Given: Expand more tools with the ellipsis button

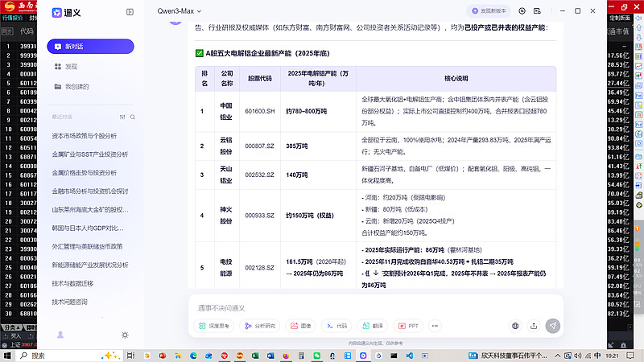Looking at the screenshot, I should 436,326.
